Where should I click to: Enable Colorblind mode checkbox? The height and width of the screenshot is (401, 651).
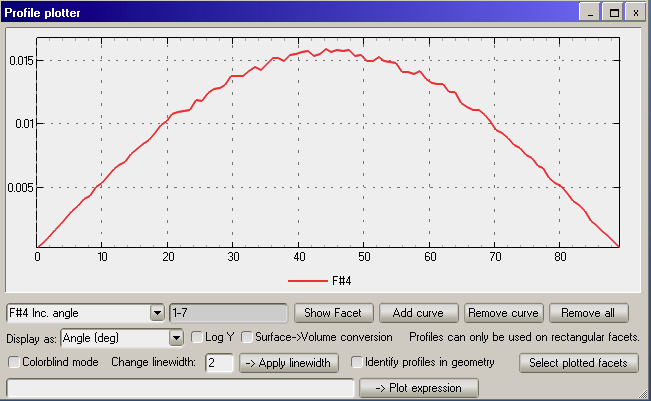click(x=14, y=362)
